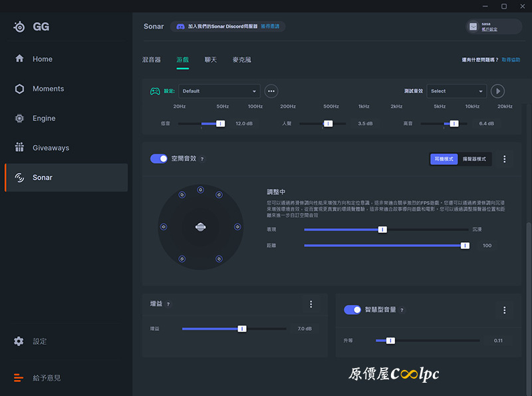Click the 7.0 dB gain value field

tap(305, 329)
